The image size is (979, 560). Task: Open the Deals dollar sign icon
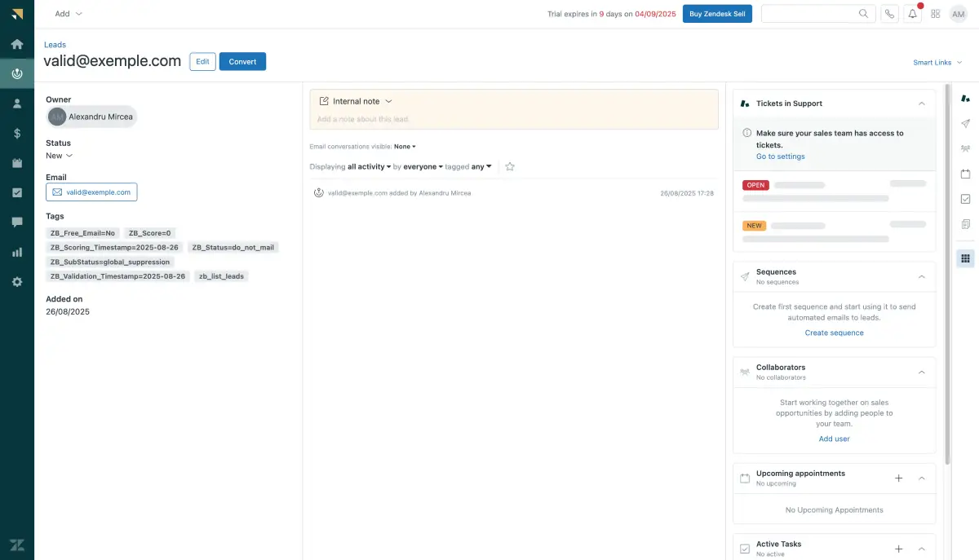[16, 132]
